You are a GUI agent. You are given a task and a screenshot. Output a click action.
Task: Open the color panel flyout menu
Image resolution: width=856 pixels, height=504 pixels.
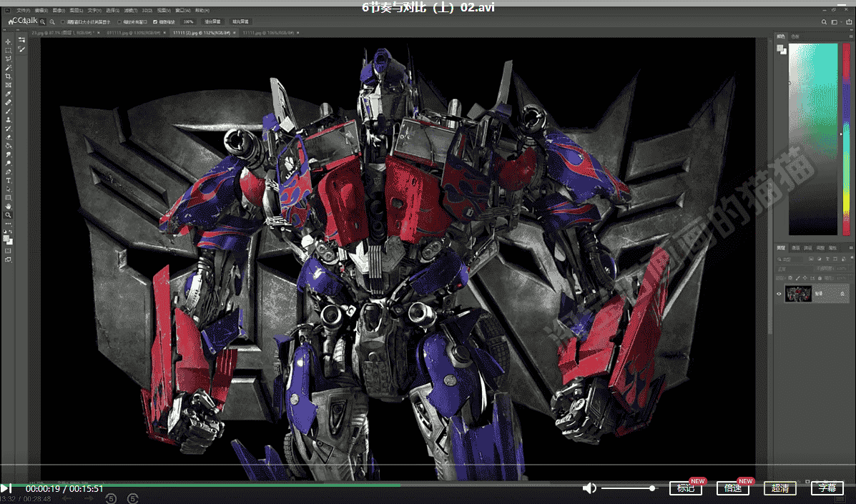(850, 36)
